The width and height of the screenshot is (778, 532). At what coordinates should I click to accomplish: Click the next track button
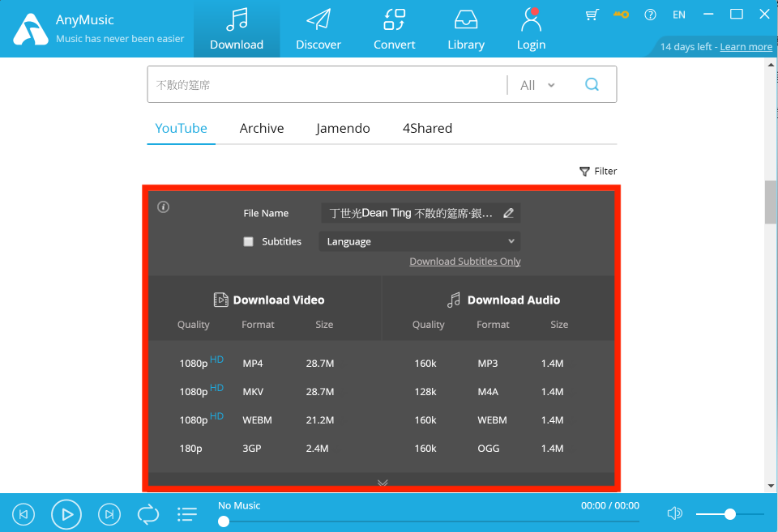click(109, 514)
